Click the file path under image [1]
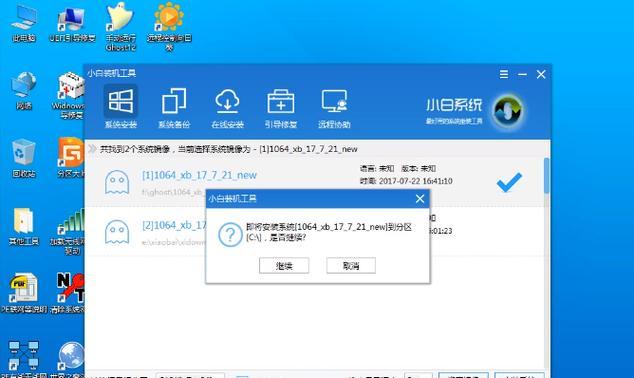Image resolution: width=634 pixels, height=378 pixels. click(x=172, y=192)
